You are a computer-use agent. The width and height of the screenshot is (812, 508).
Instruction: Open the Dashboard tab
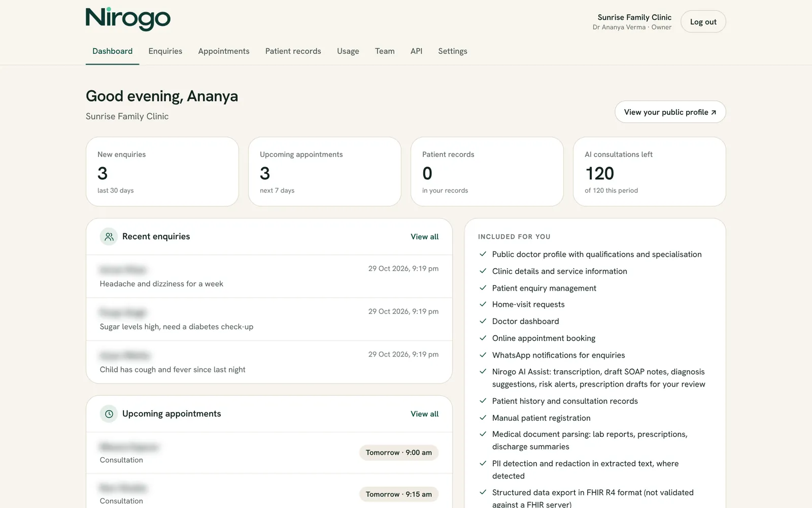(112, 51)
